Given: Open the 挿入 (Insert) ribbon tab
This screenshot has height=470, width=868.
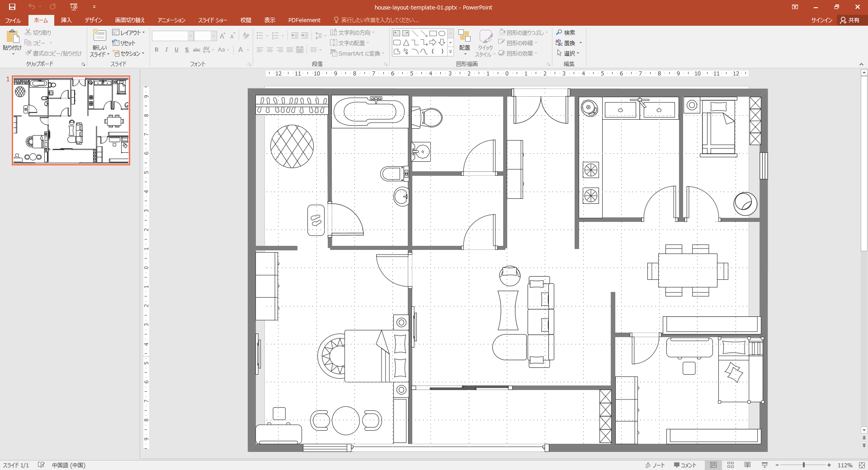Looking at the screenshot, I should pos(66,20).
